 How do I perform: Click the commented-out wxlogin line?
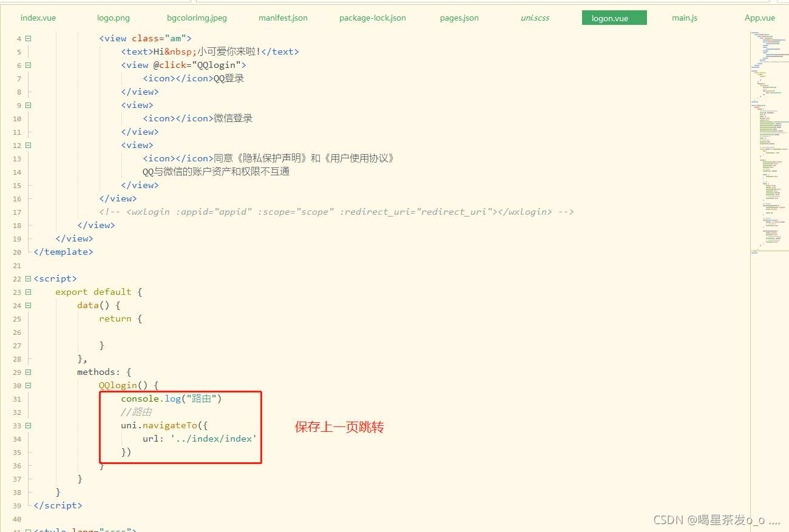click(x=336, y=212)
